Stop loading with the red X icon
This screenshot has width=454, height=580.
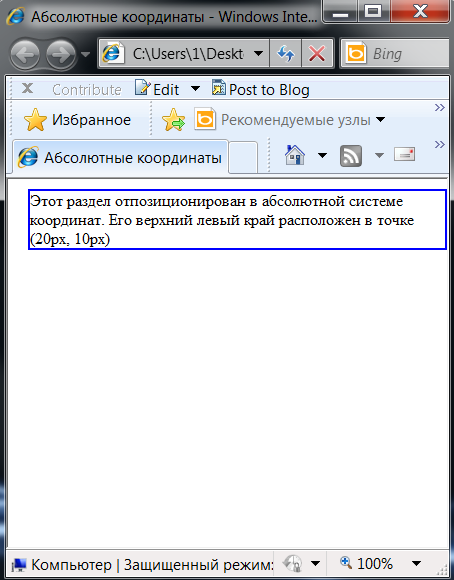tap(317, 54)
